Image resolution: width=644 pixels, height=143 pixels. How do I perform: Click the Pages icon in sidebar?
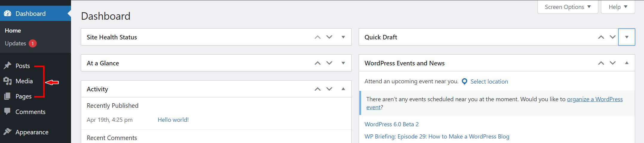(x=7, y=96)
